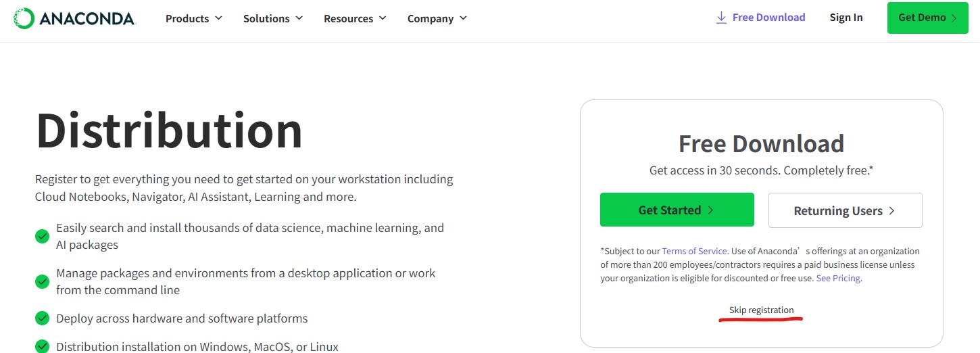The width and height of the screenshot is (980, 353).
Task: Click the arrow on the Get Demo button
Action: tap(954, 18)
